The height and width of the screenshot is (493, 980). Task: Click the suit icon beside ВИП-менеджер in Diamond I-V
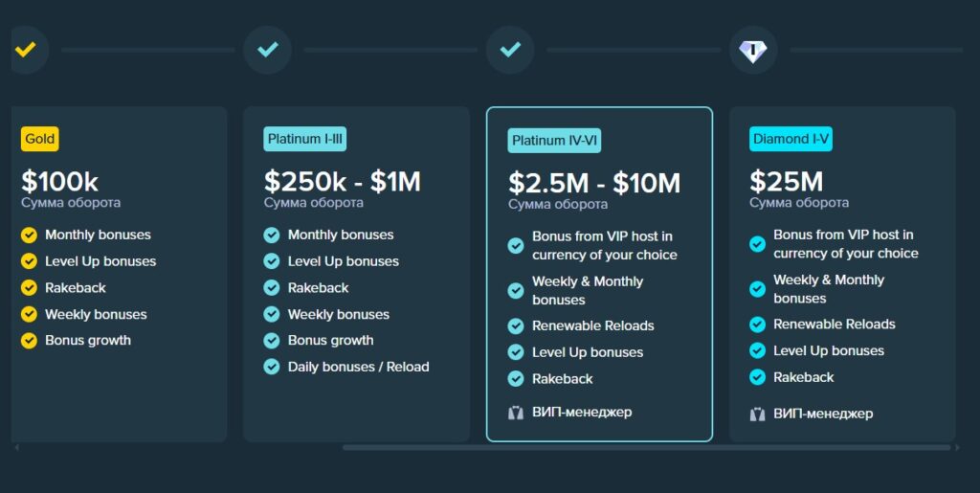758,415
